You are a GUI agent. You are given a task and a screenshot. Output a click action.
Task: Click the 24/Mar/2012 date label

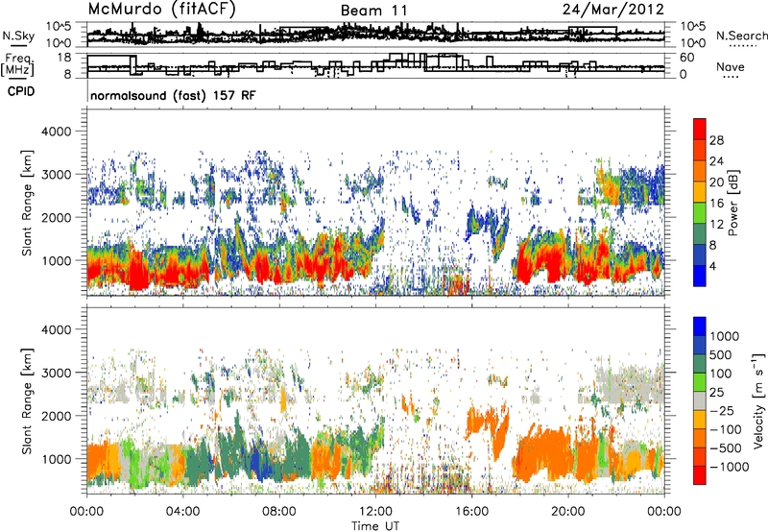[x=612, y=9]
